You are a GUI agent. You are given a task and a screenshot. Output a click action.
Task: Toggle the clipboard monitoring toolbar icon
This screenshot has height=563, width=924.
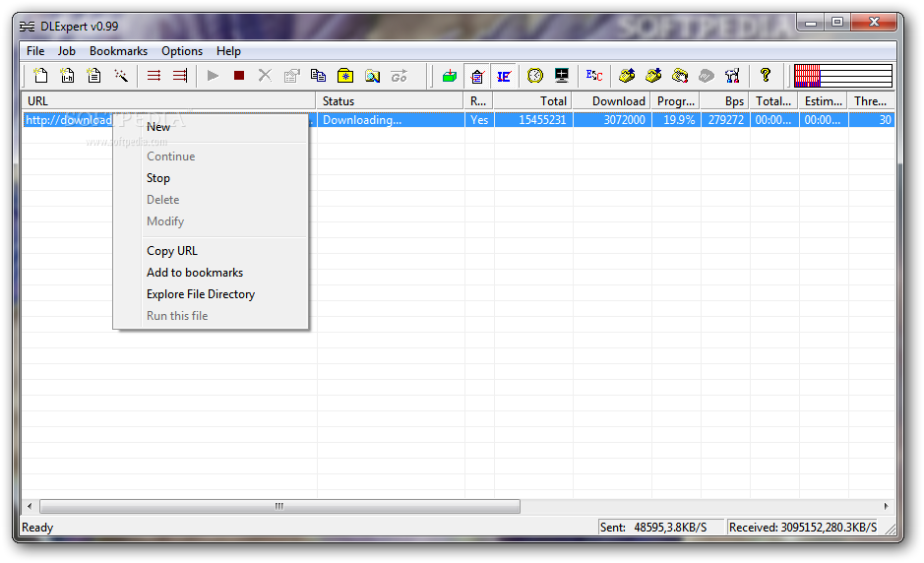(x=477, y=76)
